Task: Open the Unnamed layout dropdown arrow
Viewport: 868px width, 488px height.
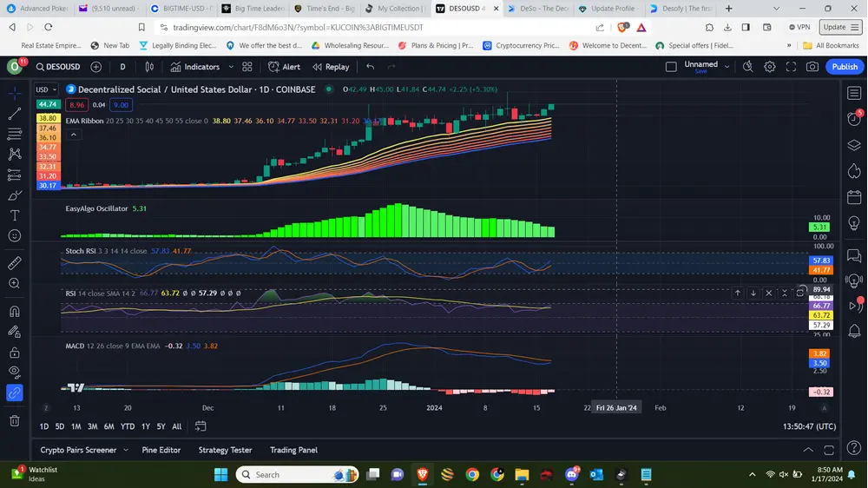Action: [726, 67]
